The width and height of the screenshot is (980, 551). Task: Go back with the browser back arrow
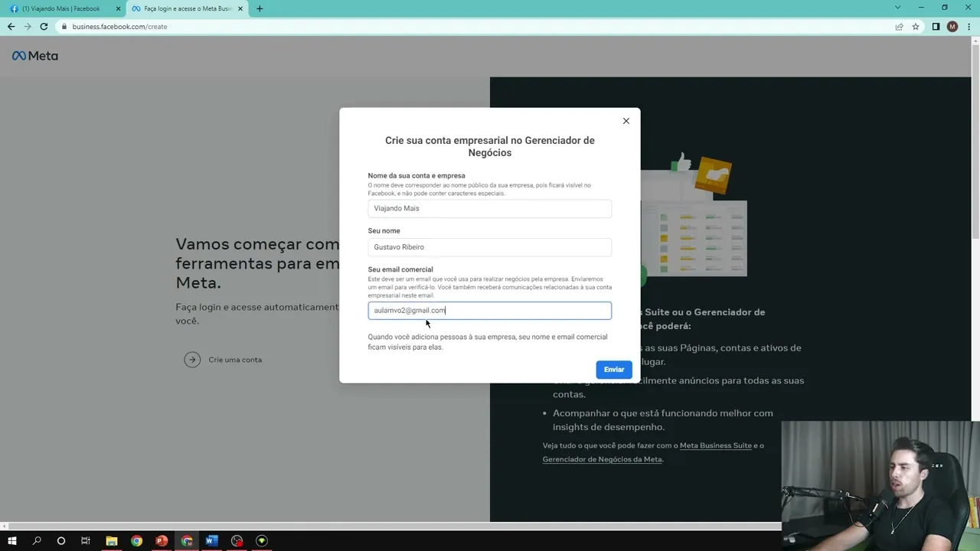pyautogui.click(x=11, y=27)
